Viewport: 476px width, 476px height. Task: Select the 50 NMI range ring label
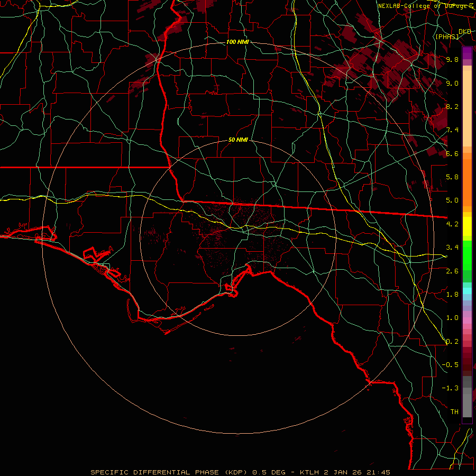coord(238,140)
